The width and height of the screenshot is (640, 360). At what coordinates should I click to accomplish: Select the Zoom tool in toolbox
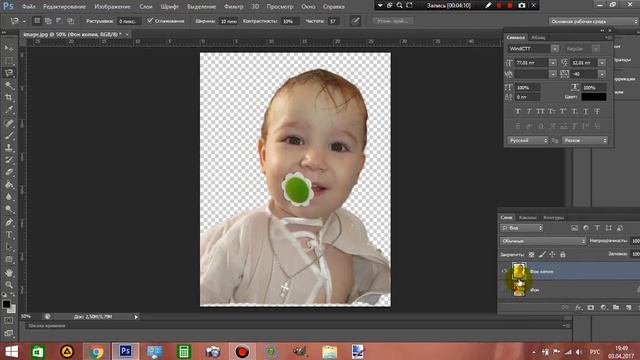pyautogui.click(x=9, y=284)
